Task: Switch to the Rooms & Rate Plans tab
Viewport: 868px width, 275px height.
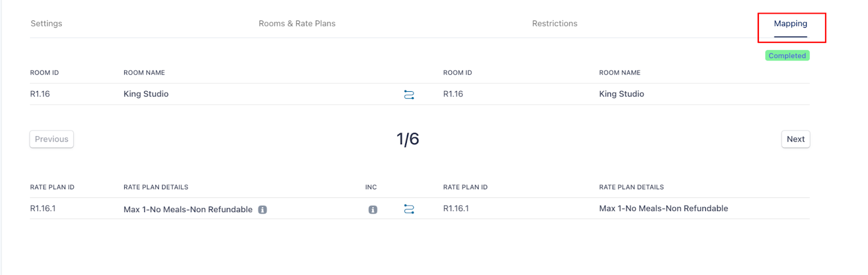Action: point(297,24)
